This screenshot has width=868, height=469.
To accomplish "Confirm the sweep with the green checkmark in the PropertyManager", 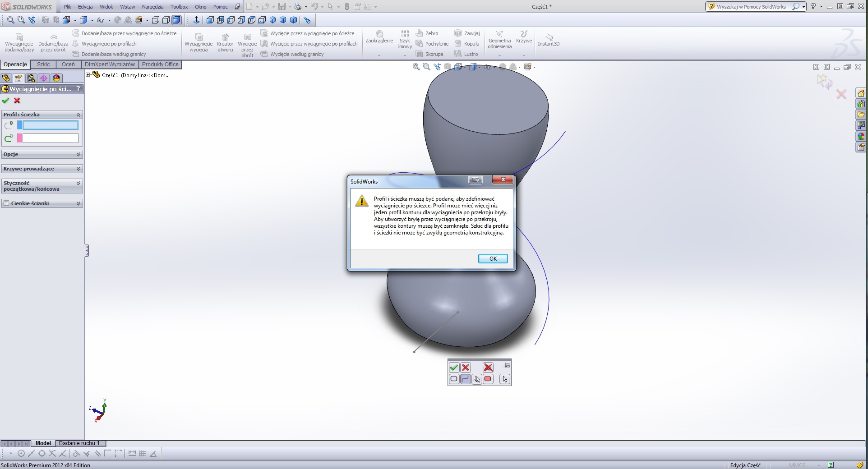I will [6, 101].
